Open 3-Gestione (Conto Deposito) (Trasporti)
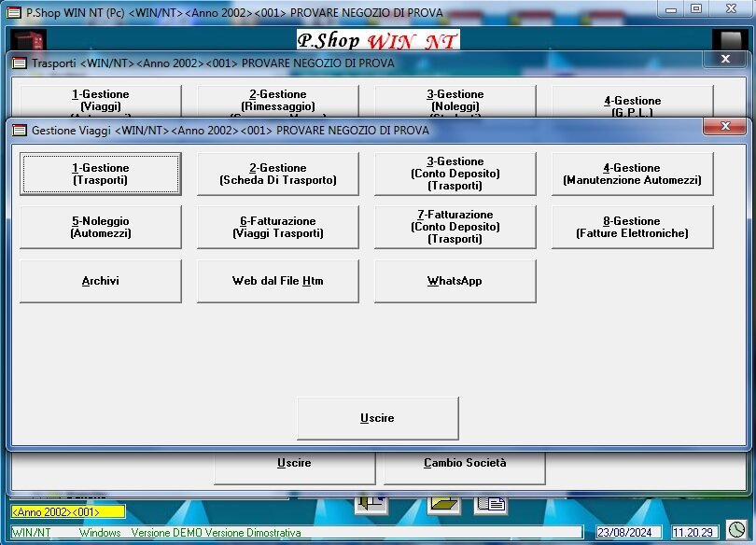Viewport: 756px width, 545px height. (x=455, y=174)
